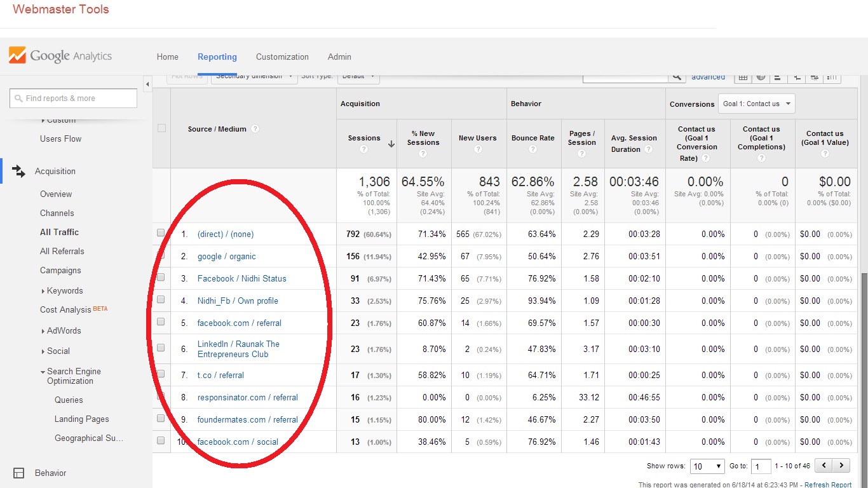The height and width of the screenshot is (488, 868).
Task: Check the box for t.co / referral row
Action: [161, 374]
